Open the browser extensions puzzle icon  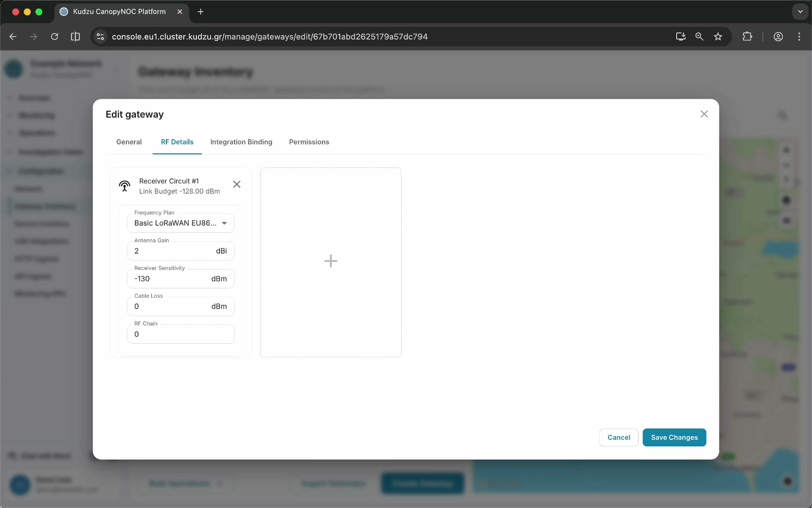(747, 37)
